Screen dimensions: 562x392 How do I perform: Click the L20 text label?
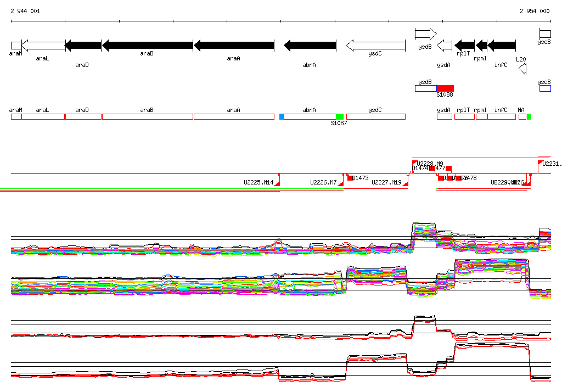[521, 59]
